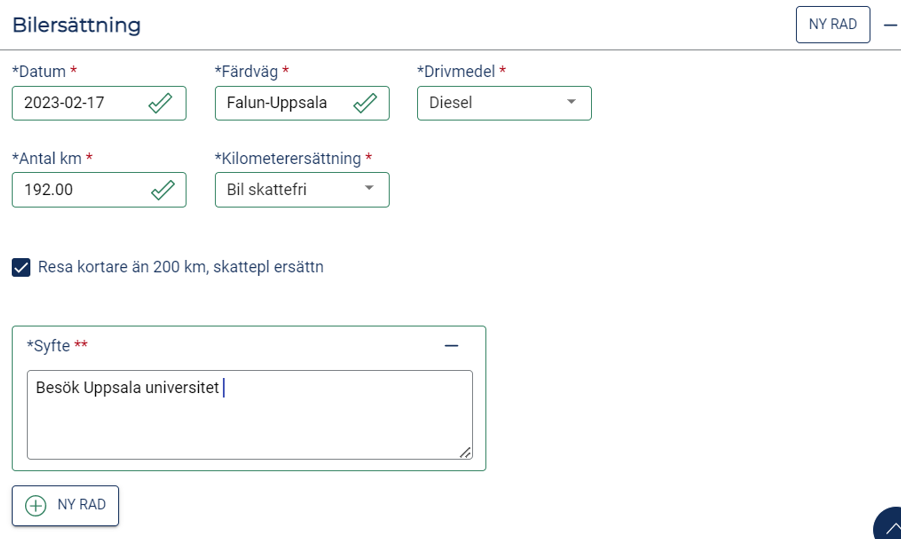Screen dimensions: 901x539
Task: Click the scroll-to-top arrow circle
Action: (x=889, y=526)
